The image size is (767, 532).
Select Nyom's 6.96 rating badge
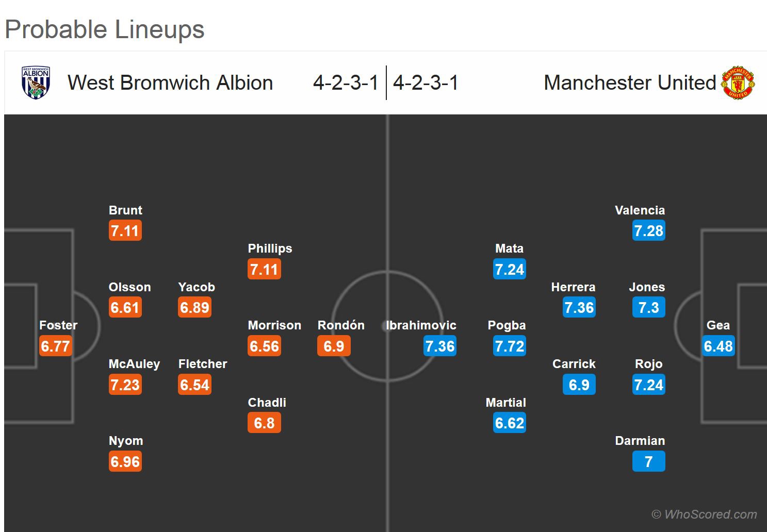pos(125,462)
